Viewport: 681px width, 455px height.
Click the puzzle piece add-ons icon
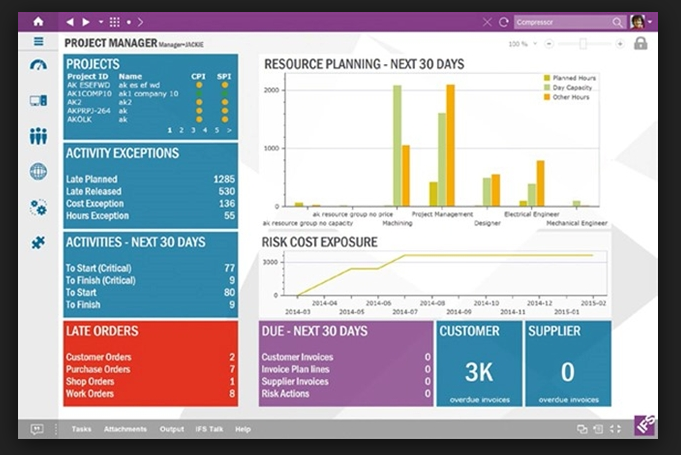pos(38,242)
